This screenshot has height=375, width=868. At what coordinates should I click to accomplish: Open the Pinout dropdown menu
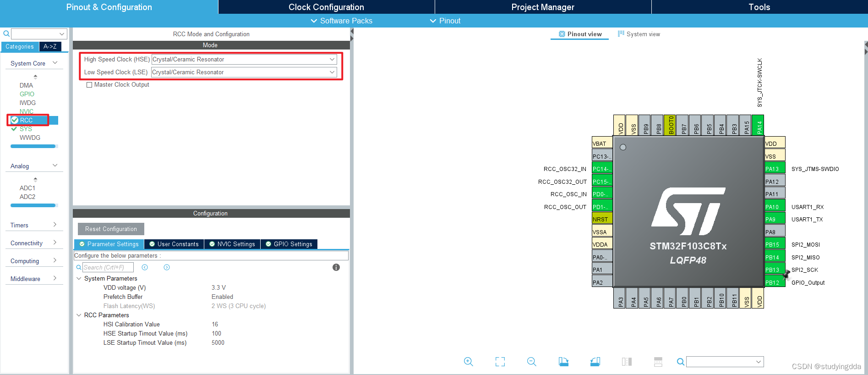click(x=445, y=21)
